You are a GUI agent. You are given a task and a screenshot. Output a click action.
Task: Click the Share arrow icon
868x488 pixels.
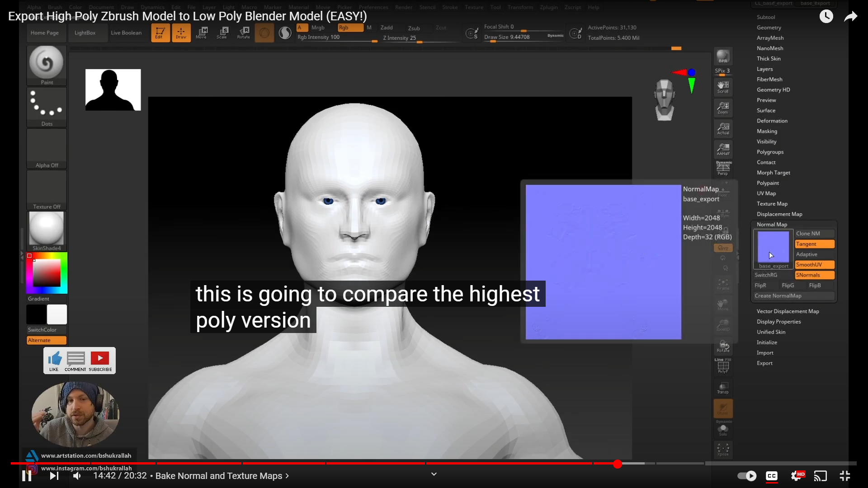tap(850, 17)
